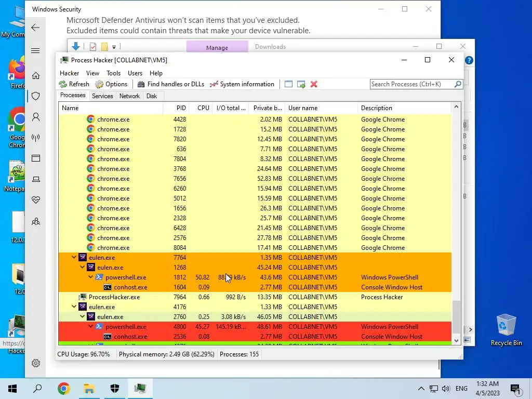Open Home in Windows Security sidebar
Screen dimensions: 532x399
pyautogui.click(x=36, y=76)
